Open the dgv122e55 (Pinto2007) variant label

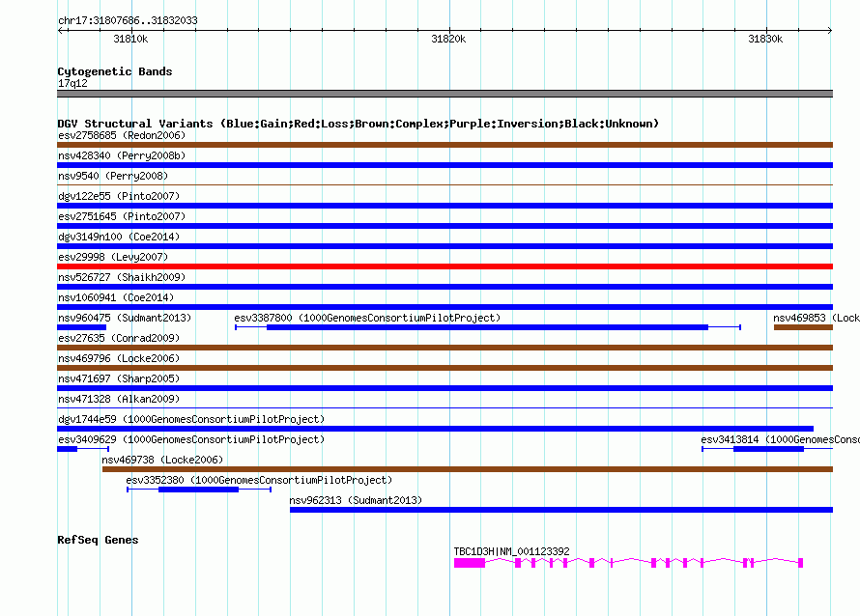point(119,196)
